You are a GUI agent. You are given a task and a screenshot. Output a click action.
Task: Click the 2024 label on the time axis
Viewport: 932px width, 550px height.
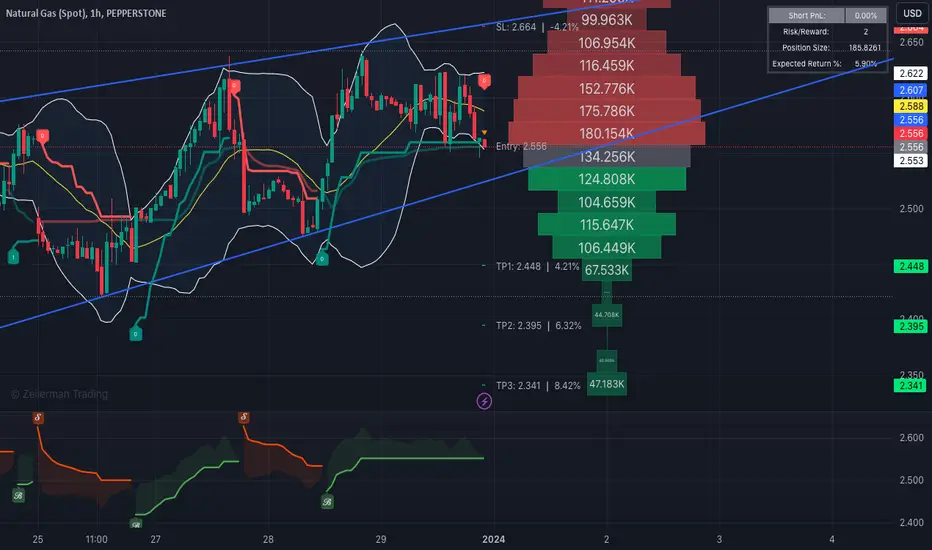pos(493,539)
